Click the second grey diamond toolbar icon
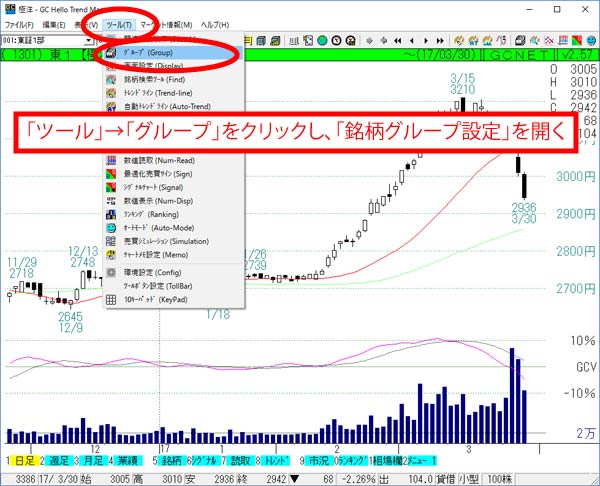Viewport: 600px width, 486px height. [x=383, y=40]
